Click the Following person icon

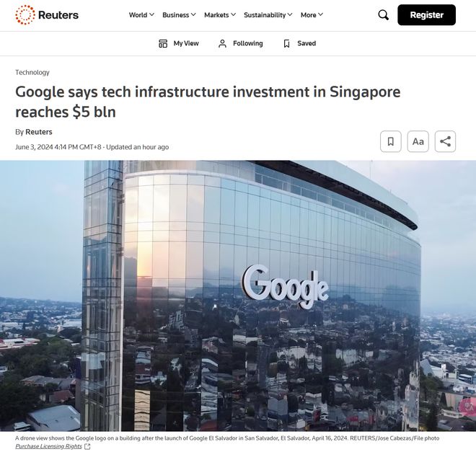point(223,43)
